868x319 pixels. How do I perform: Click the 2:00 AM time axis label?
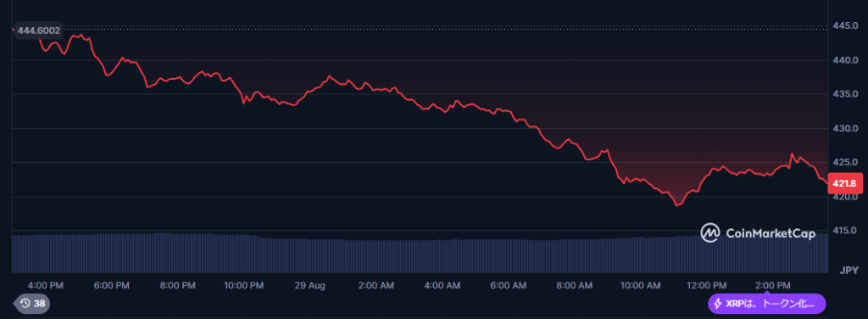[x=376, y=286]
